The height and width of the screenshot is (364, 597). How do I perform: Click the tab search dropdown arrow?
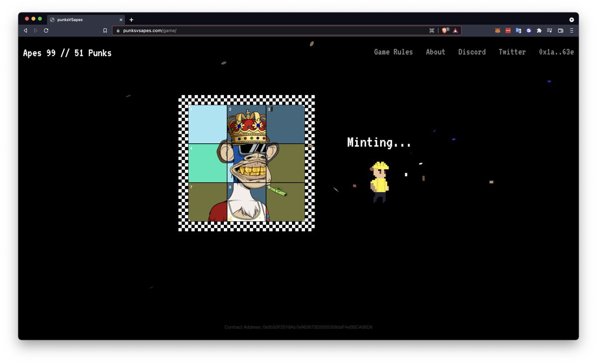pos(572,20)
